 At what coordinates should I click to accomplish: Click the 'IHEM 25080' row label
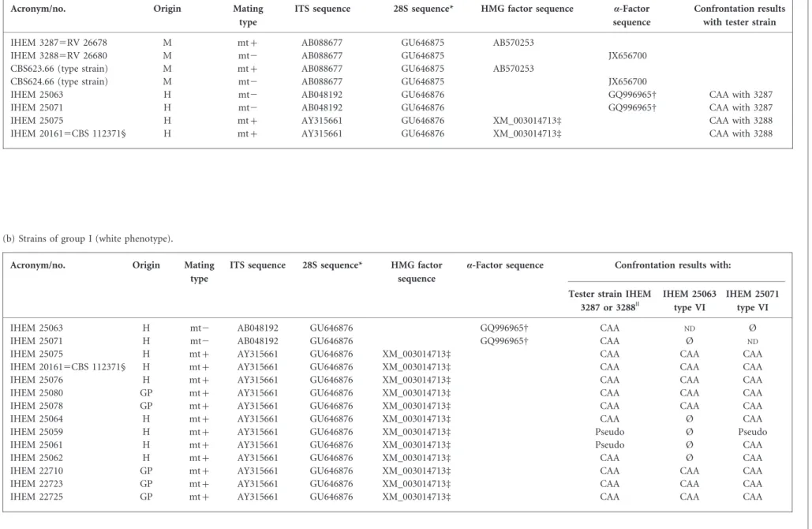coord(37,392)
